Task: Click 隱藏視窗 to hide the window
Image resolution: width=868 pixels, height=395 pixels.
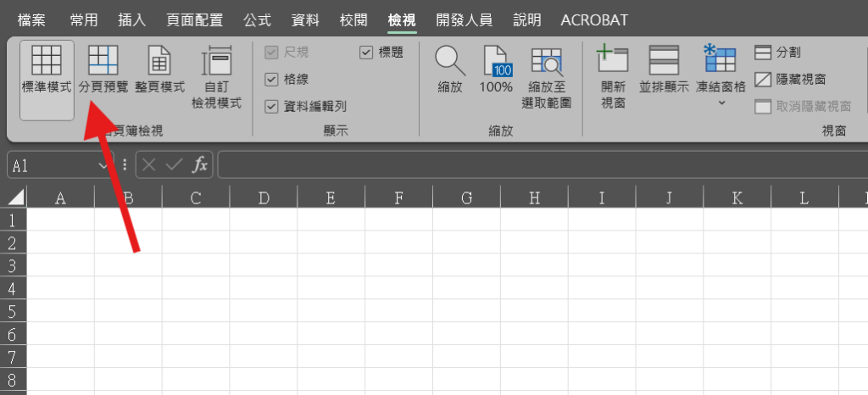Action: [x=789, y=80]
